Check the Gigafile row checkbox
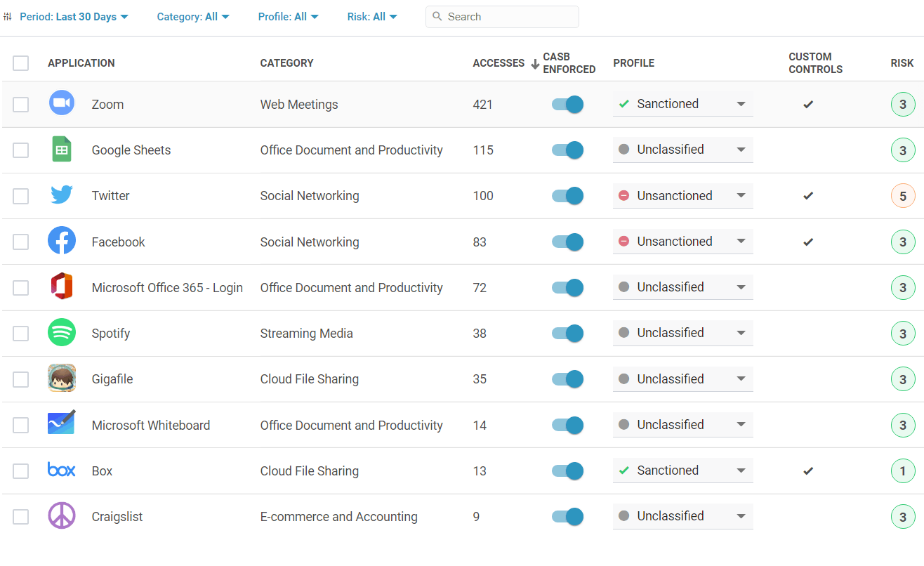This screenshot has height=566, width=924. click(21, 379)
